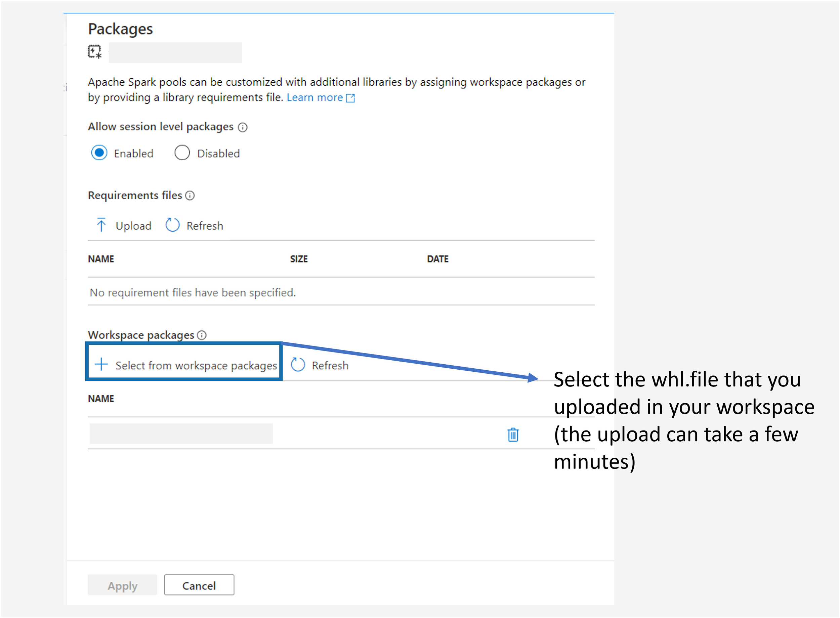The image size is (840, 618).
Task: Click the NAME column header in Requirements files
Action: pos(100,258)
